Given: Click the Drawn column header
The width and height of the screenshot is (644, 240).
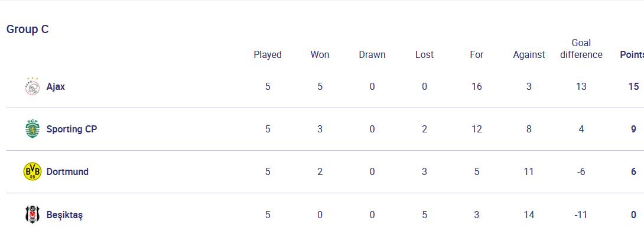Looking at the screenshot, I should [372, 54].
